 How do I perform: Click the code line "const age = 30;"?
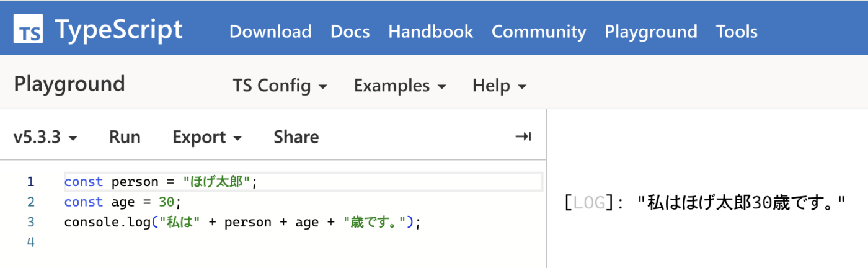(x=122, y=202)
